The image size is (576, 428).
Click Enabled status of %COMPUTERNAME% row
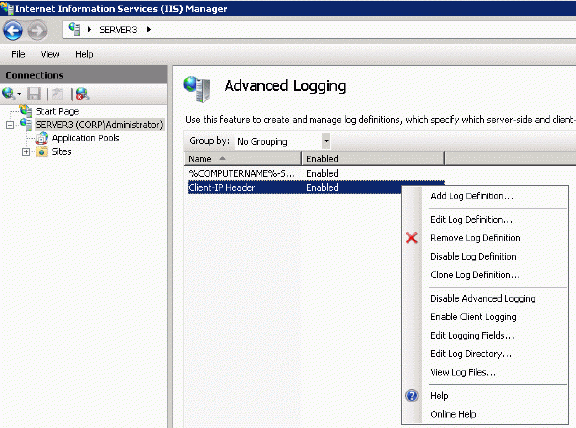[x=322, y=173]
